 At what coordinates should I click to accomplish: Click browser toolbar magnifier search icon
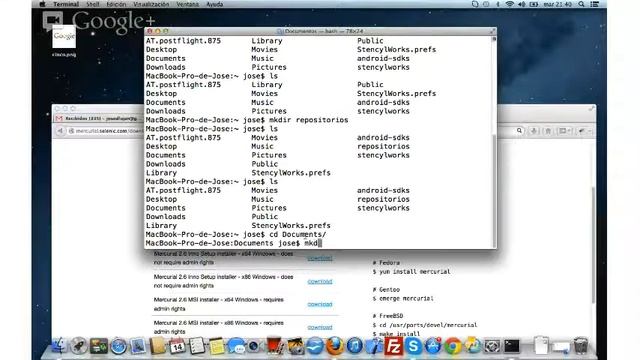519,131
